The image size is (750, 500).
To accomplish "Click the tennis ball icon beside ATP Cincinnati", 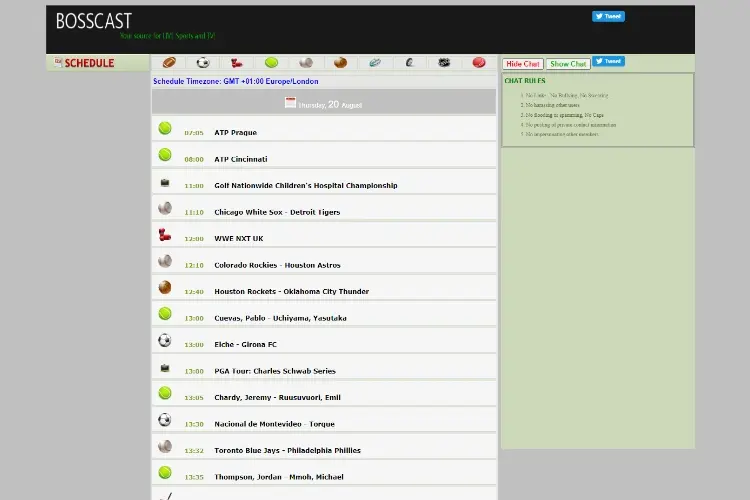I will coord(165,155).
